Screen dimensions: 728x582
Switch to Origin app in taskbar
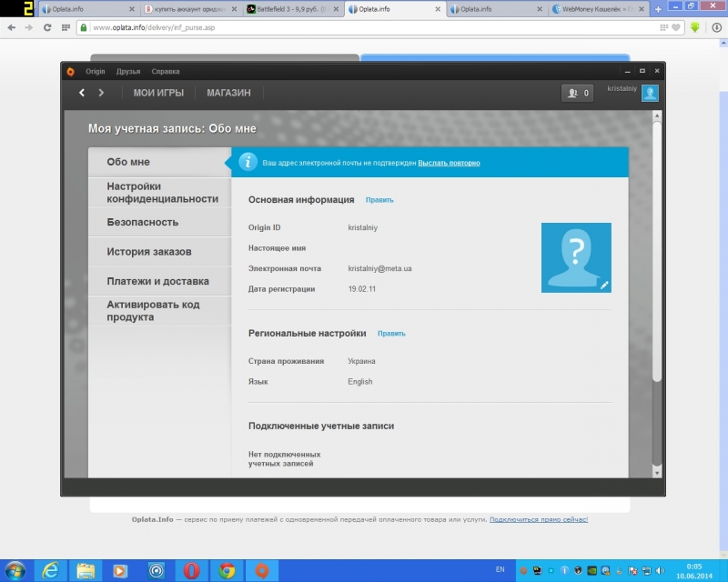click(262, 571)
